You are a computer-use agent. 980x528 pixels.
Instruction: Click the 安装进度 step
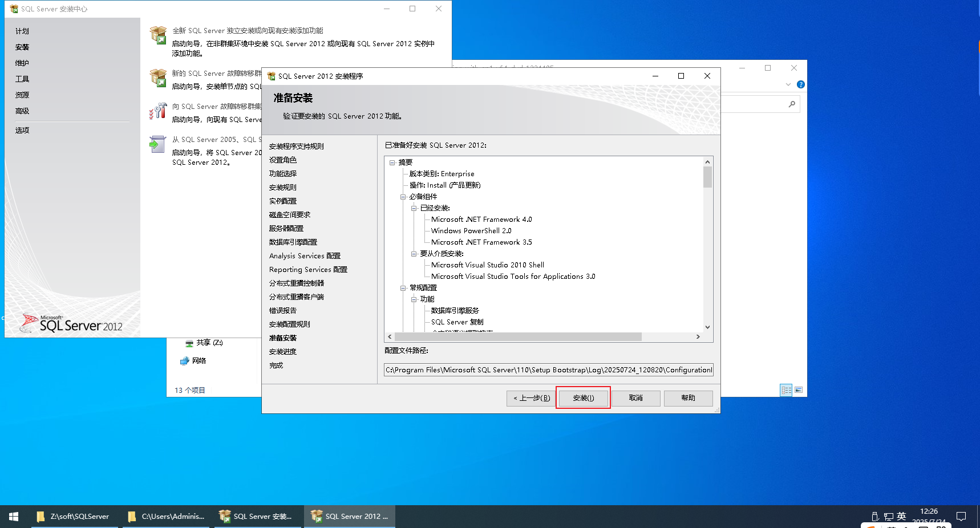coord(283,352)
